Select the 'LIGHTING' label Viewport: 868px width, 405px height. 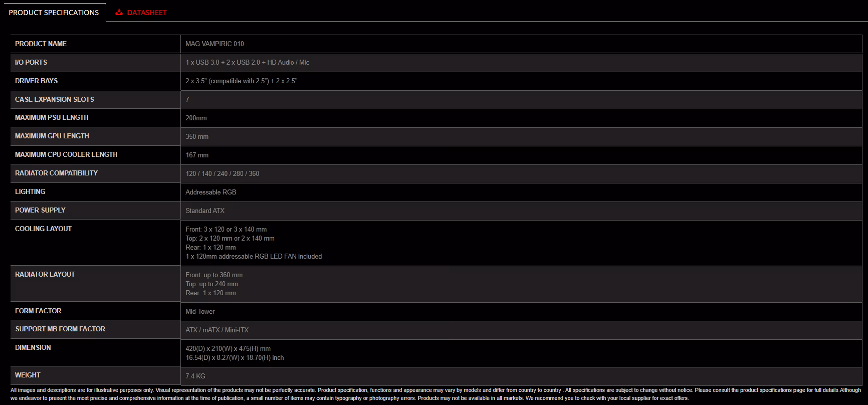tap(30, 191)
